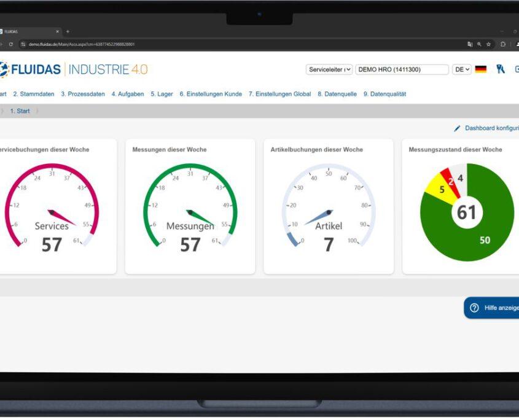Viewport: 519px width, 420px height.
Task: Click the blue key icon in header
Action: [501, 69]
